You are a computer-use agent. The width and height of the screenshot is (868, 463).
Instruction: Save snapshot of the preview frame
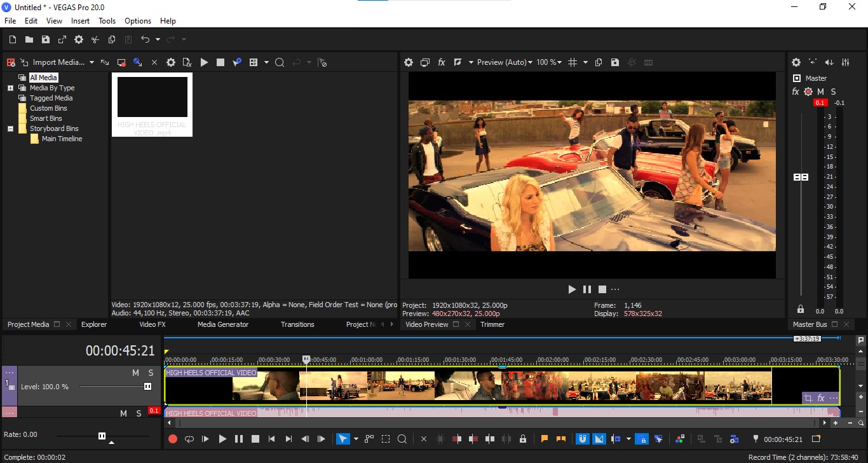(x=614, y=62)
